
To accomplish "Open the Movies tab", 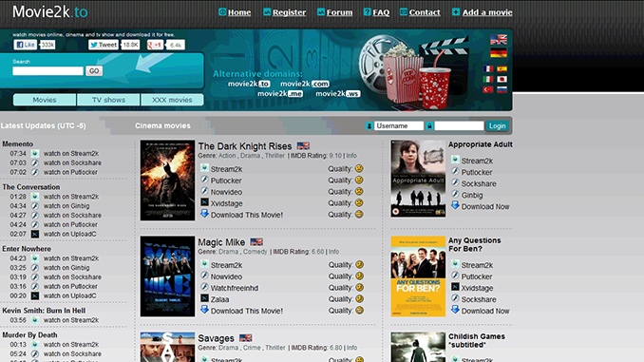I will coord(45,100).
